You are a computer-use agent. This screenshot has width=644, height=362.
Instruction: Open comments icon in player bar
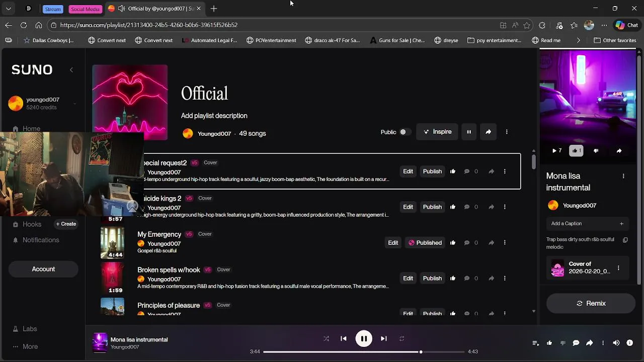pos(576,343)
